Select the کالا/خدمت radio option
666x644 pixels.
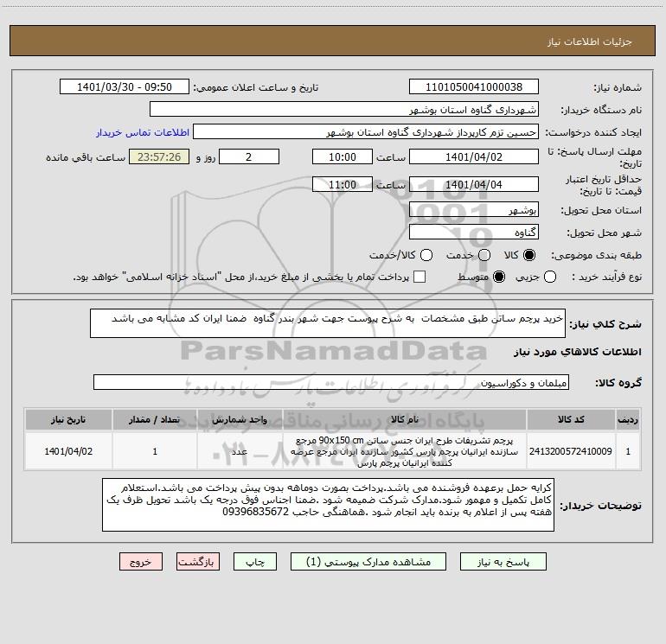pos(426,255)
